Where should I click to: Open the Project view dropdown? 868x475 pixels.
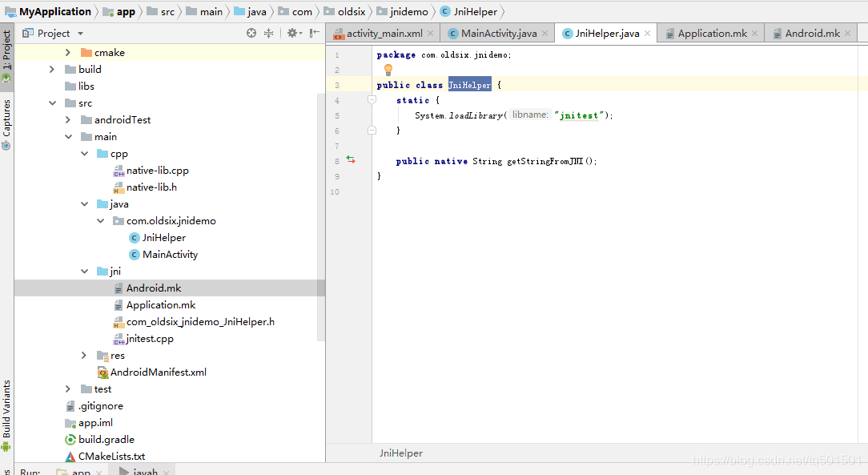click(x=80, y=34)
